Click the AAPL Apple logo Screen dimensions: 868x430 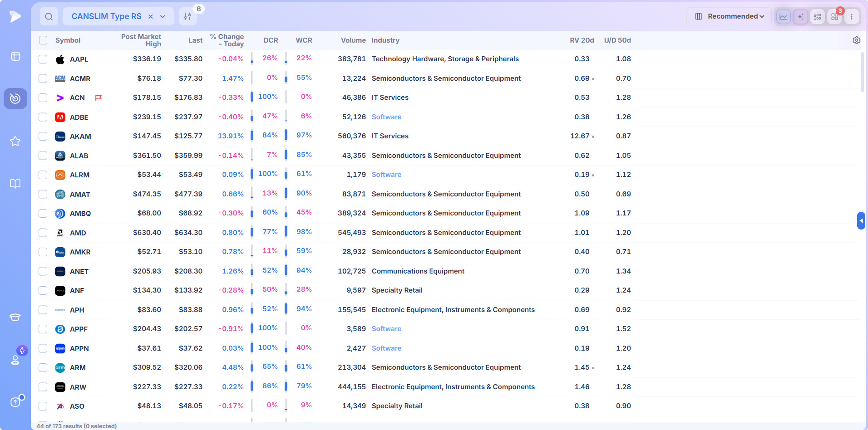(60, 59)
